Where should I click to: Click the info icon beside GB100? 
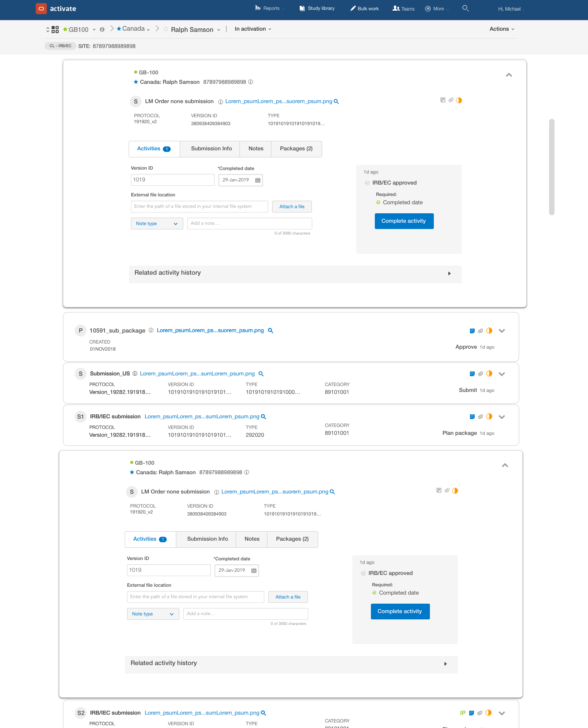[x=102, y=30]
